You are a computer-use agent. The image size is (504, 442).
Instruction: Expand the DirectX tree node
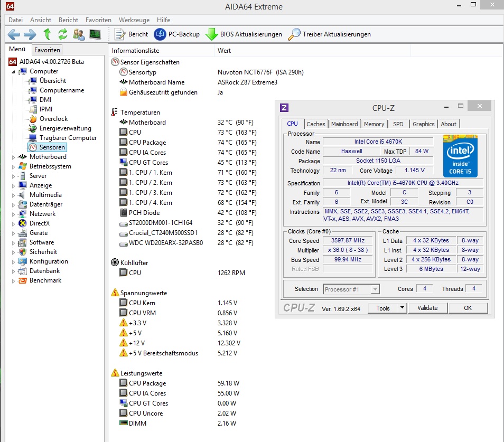click(x=13, y=224)
